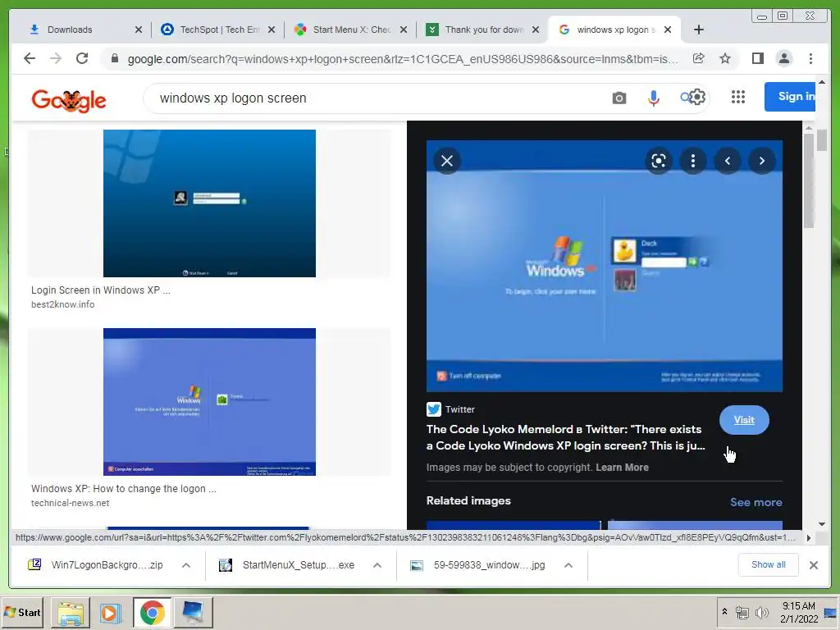This screenshot has height=630, width=840.
Task: Sign in to Google
Action: pyautogui.click(x=791, y=97)
